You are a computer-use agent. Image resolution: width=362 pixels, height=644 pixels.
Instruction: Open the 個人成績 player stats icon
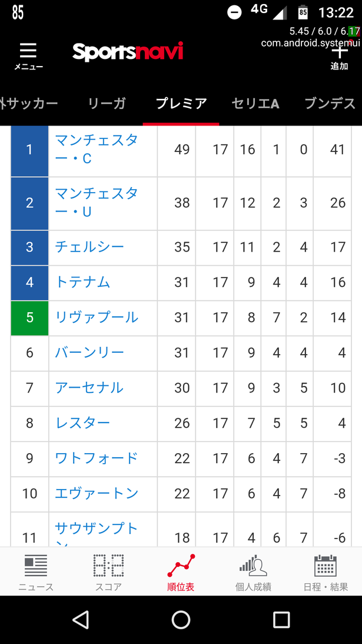253,566
